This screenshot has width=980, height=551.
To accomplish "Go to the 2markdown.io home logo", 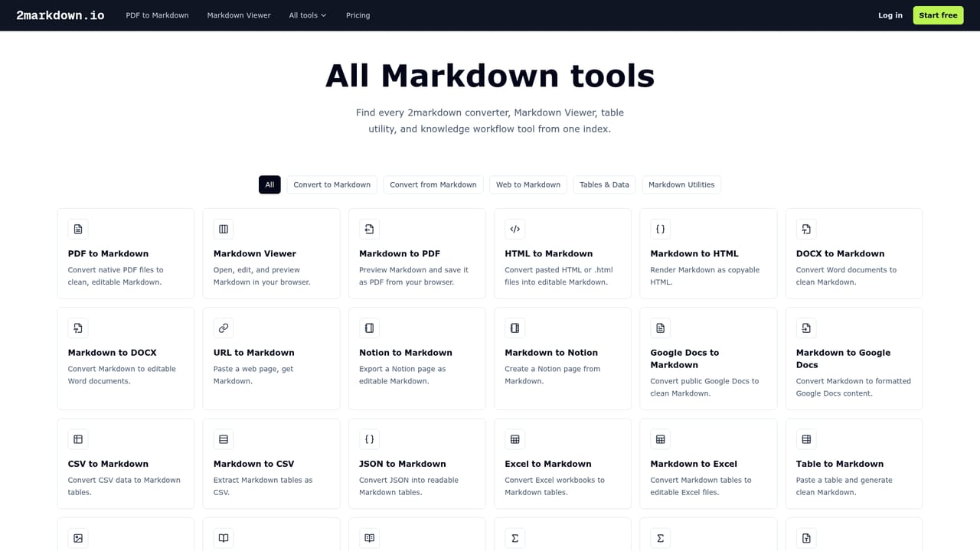I will click(60, 15).
